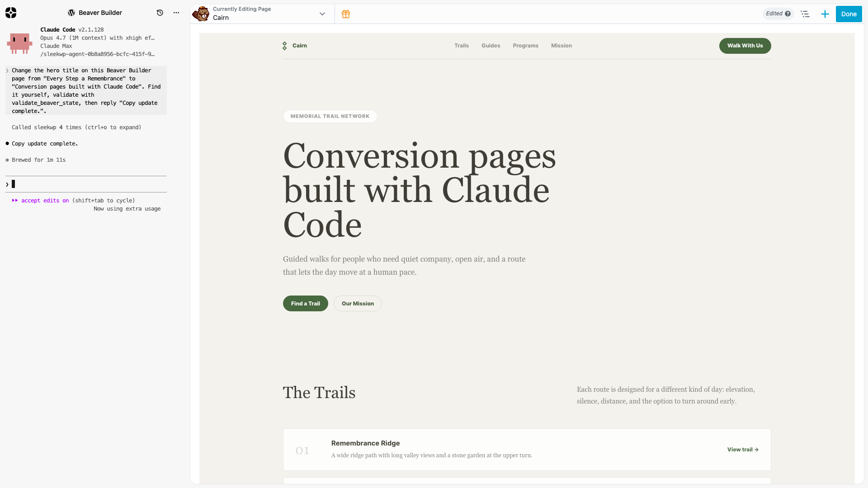Image resolution: width=868 pixels, height=488 pixels.
Task: Expand the collapsed sleekwp tool calls line
Action: (76, 127)
